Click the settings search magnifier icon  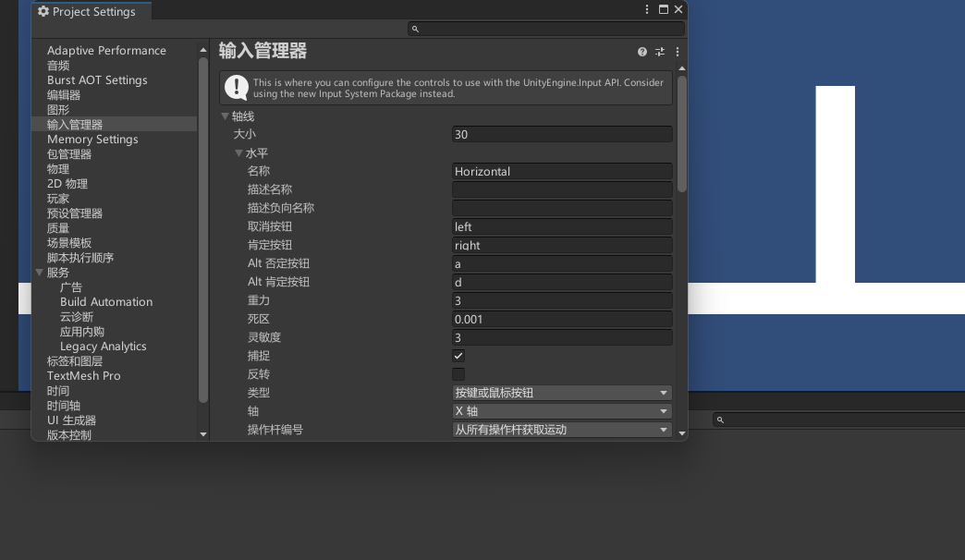(415, 29)
